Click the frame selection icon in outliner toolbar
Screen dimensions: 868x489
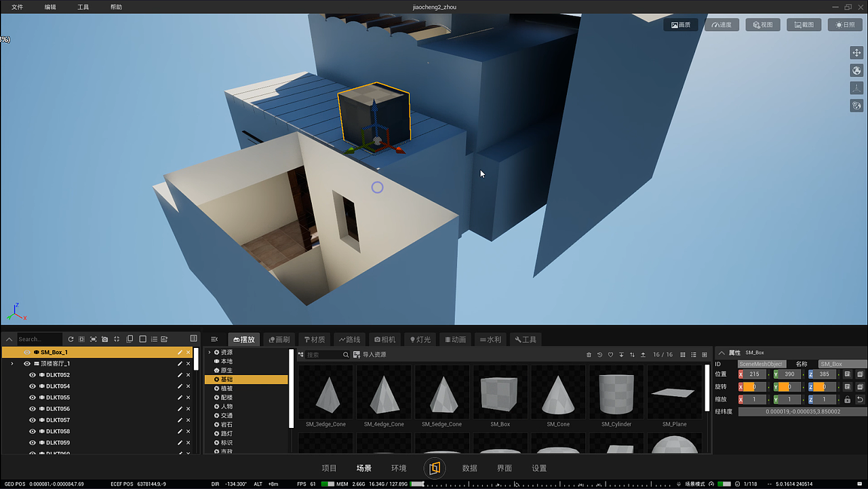[94, 339]
